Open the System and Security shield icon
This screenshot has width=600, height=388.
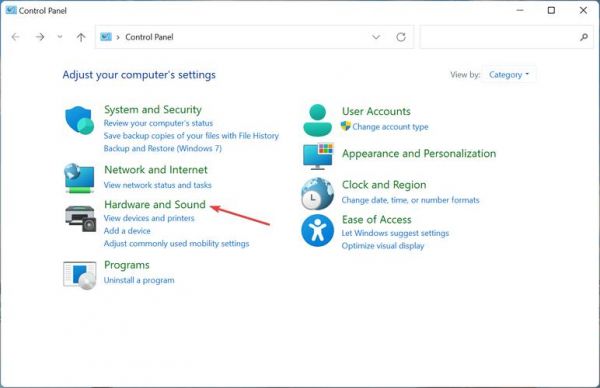[80, 120]
